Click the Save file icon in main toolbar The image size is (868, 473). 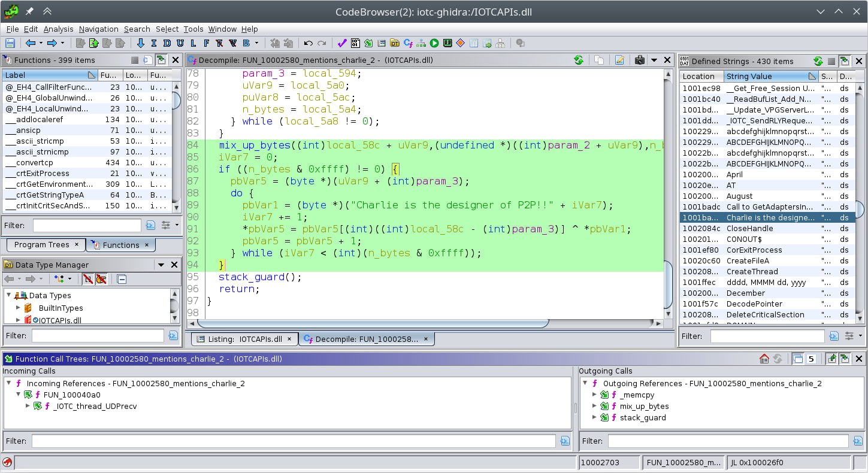click(x=10, y=43)
